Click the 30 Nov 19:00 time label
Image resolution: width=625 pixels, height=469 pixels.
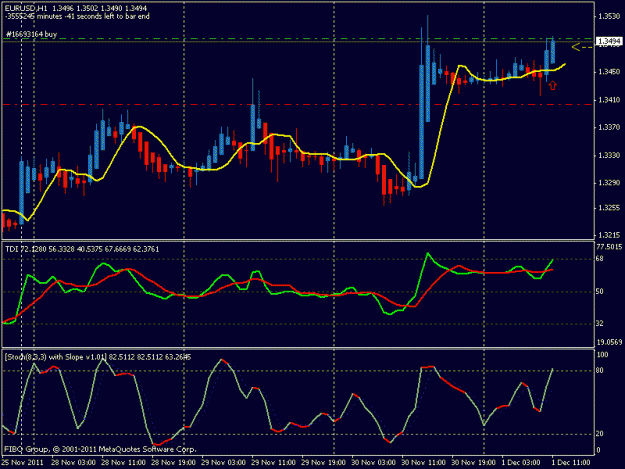474,463
